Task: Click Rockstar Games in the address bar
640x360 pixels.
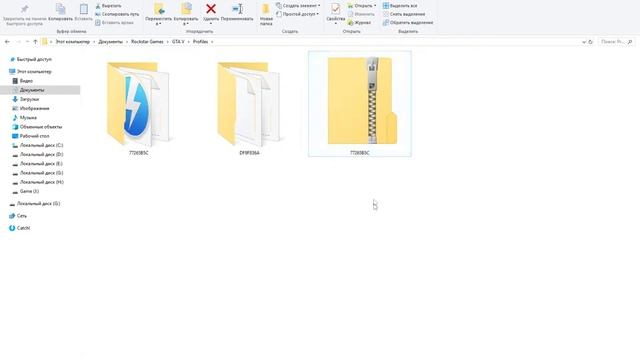Action: (147, 42)
